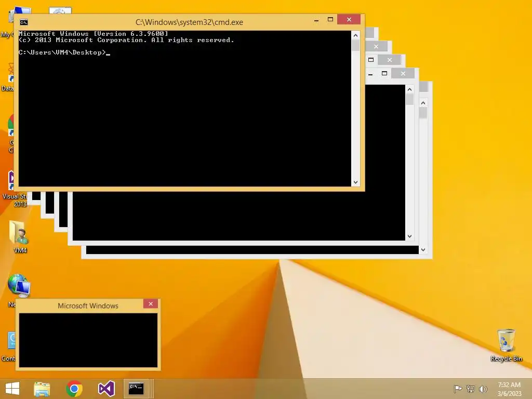Minimize the fourth background cmd window

pos(370,74)
